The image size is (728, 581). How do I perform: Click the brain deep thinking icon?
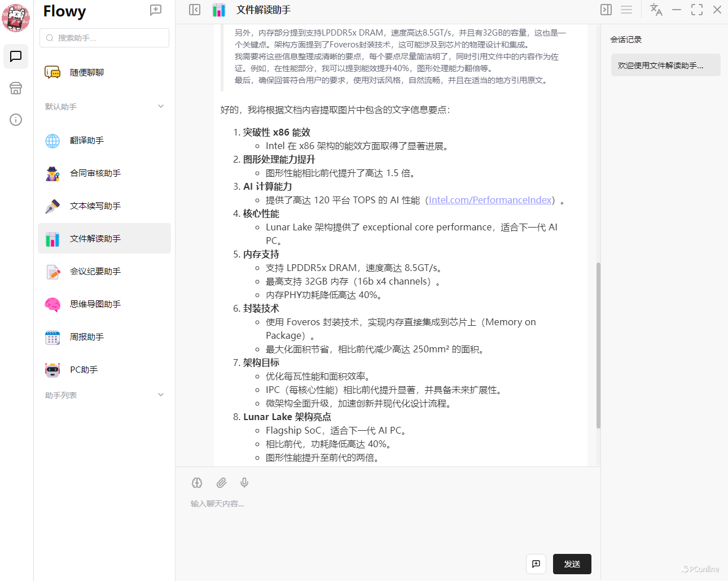point(197,483)
